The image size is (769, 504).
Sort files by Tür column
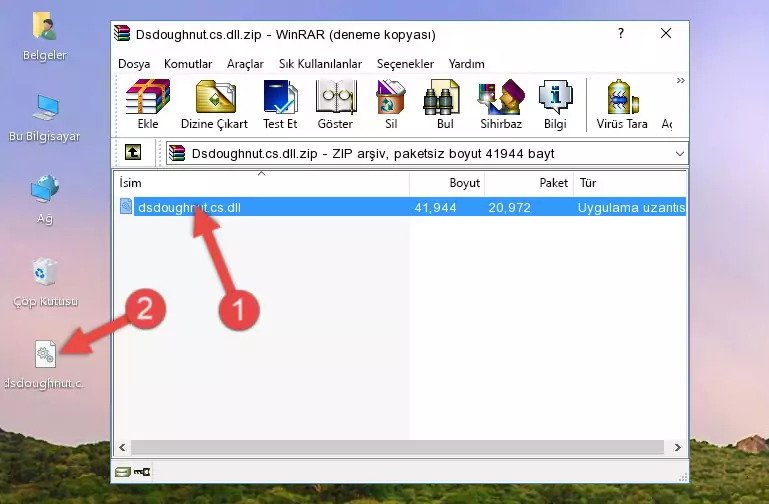[630, 183]
